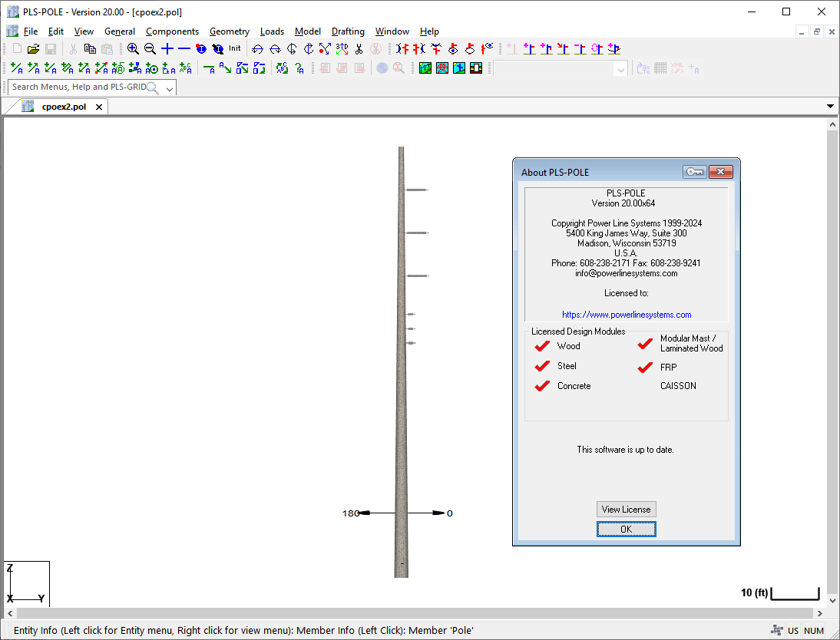Click the vertical scrollbar up arrow
The height and width of the screenshot is (640, 840).
(832, 125)
